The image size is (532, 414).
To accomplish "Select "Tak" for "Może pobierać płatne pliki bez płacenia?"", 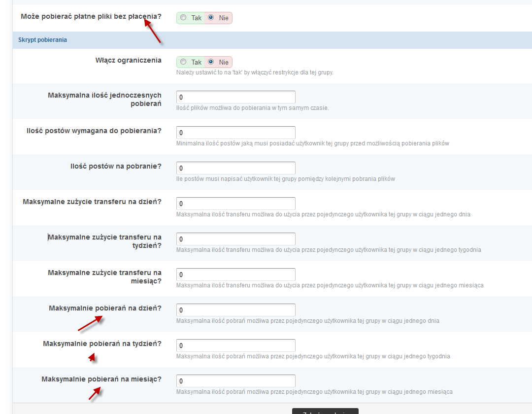I will point(183,18).
